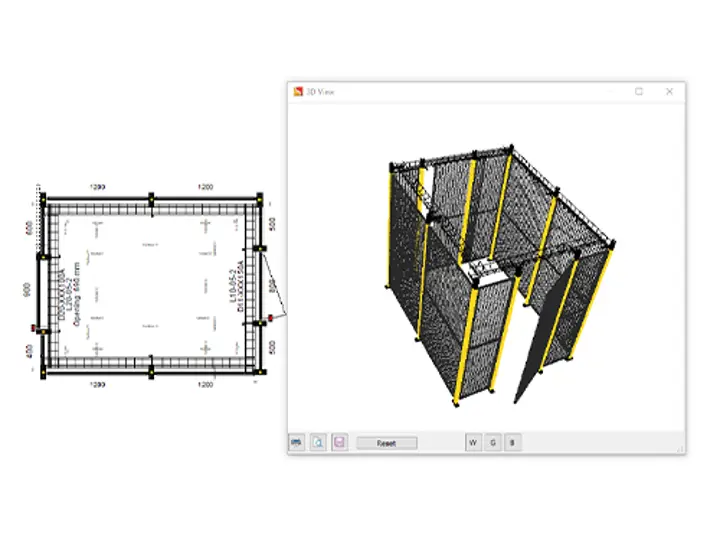Maximize the 3D View window
This screenshot has width=720, height=547.
(639, 91)
